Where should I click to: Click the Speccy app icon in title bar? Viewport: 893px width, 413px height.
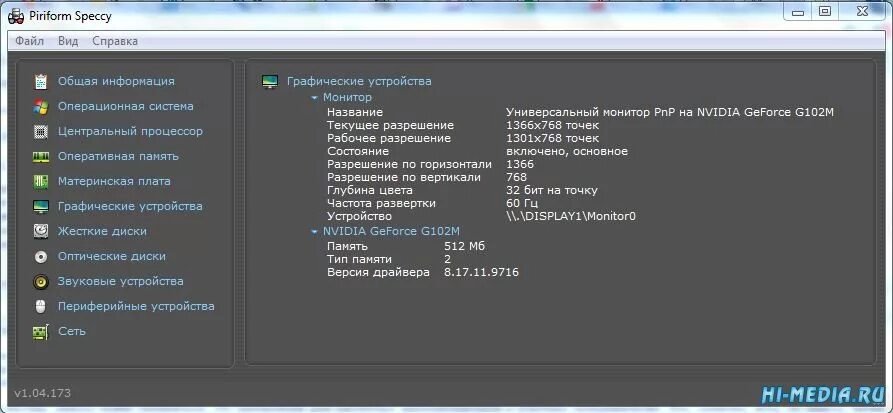click(16, 16)
